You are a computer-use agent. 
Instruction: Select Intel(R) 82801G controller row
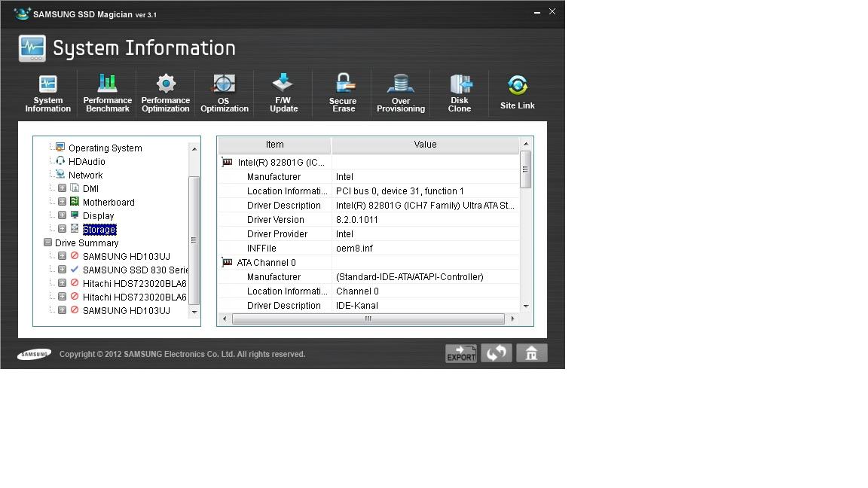coord(368,162)
